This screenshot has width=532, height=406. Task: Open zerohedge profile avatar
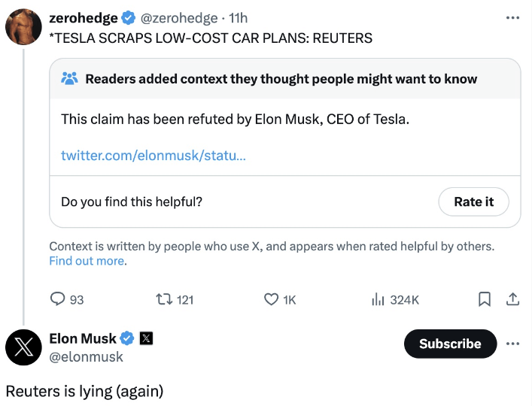tap(24, 26)
